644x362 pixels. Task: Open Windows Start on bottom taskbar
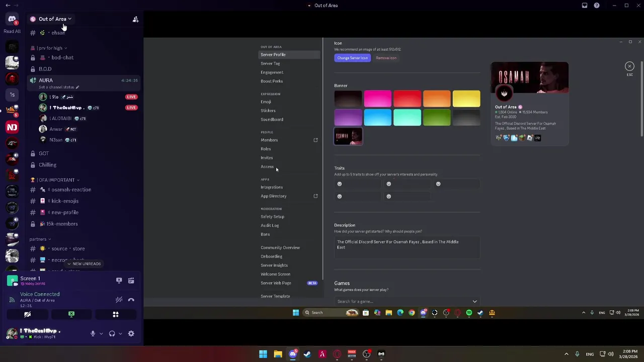(263, 354)
